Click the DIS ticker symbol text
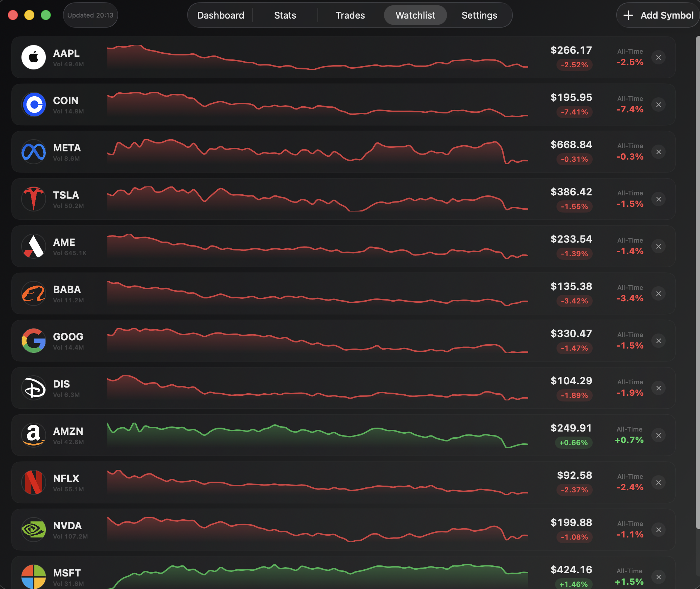The image size is (700, 589). pos(62,384)
